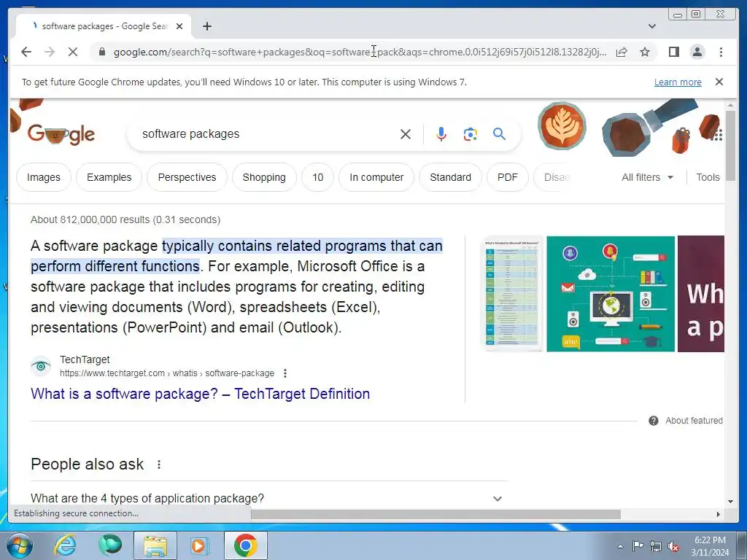
Task: Search by image with Google Lens
Action: (x=471, y=134)
